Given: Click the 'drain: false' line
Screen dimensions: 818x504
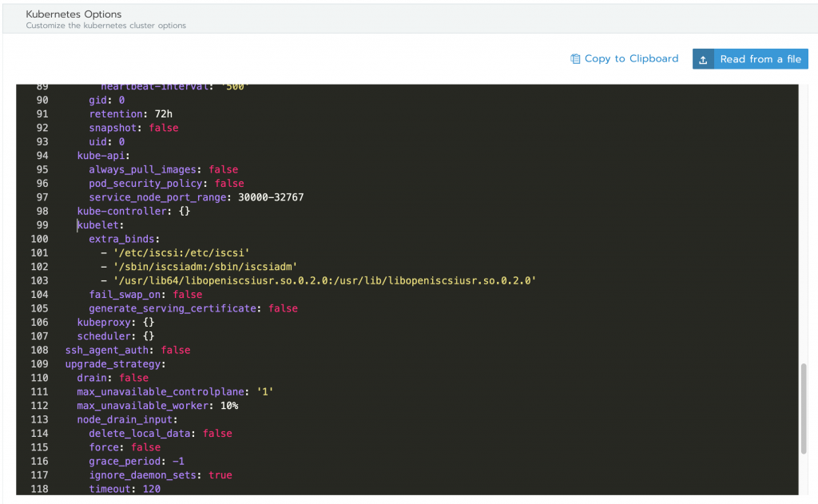Looking at the screenshot, I should [x=113, y=378].
